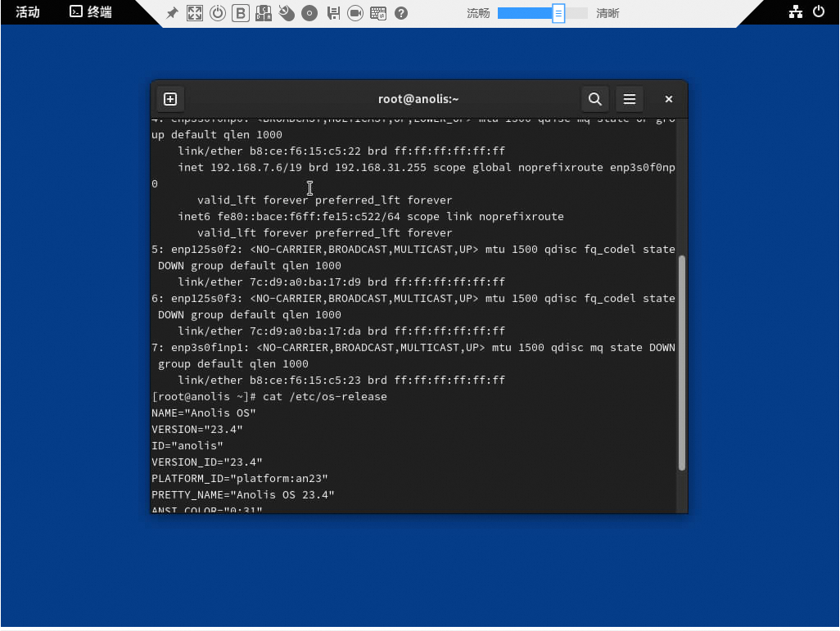The image size is (840, 631).
Task: Open the system power menu in top bar
Action: pos(819,12)
